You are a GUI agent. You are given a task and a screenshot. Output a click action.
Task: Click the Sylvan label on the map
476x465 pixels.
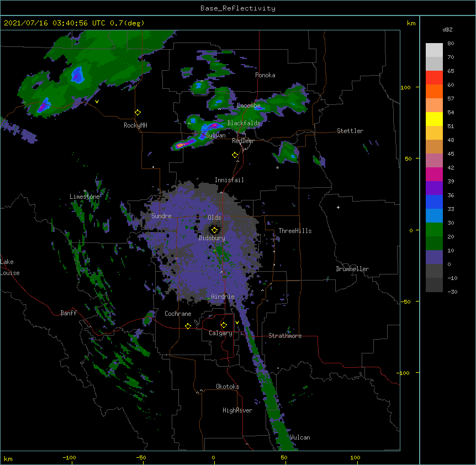point(215,135)
